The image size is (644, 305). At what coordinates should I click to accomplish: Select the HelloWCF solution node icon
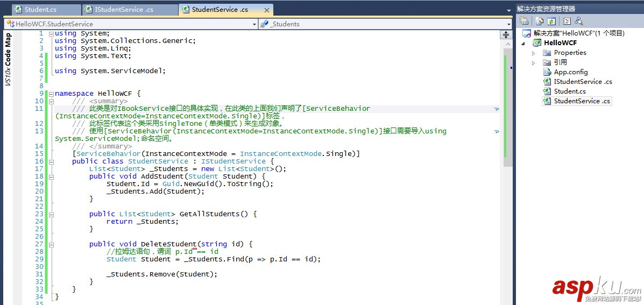point(527,33)
